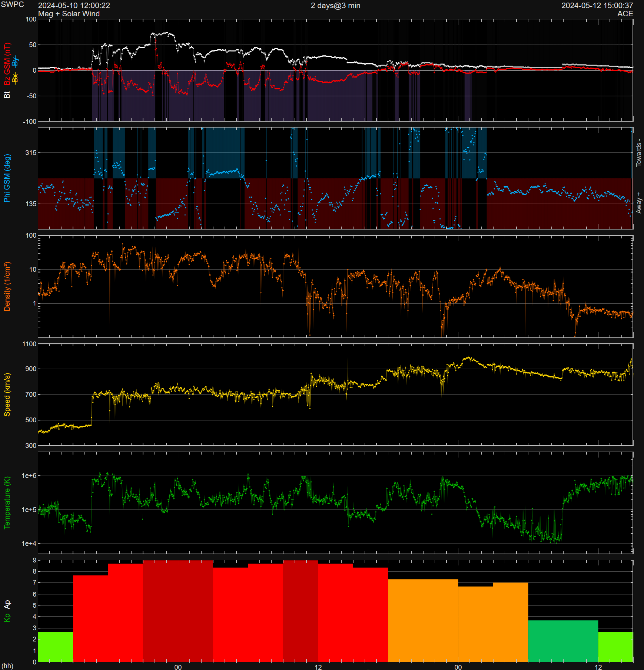Click the '10' tick on the Density axis

[x=33, y=270]
